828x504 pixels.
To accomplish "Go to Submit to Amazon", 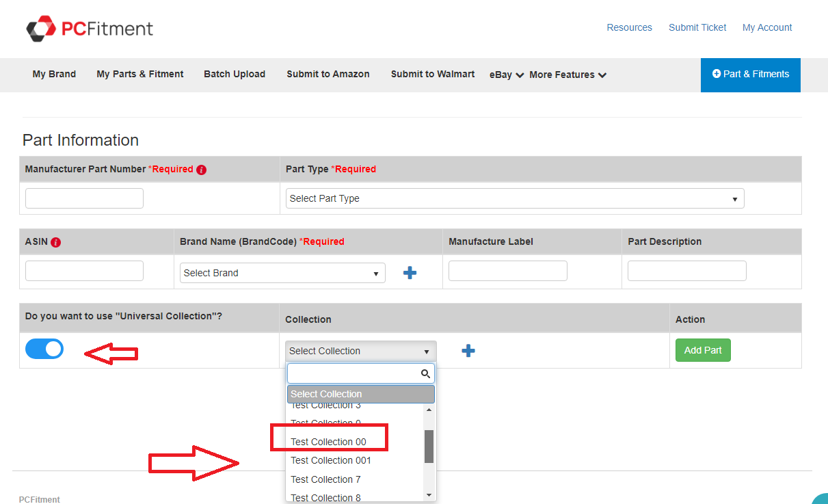I will 328,74.
